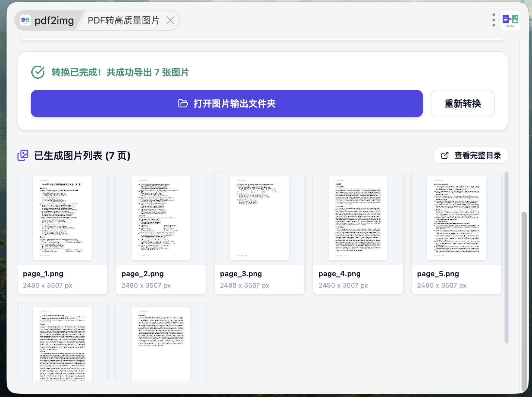This screenshot has width=532, height=397.
Task: Click external link icon in 查看完整目录
Action: [445, 155]
